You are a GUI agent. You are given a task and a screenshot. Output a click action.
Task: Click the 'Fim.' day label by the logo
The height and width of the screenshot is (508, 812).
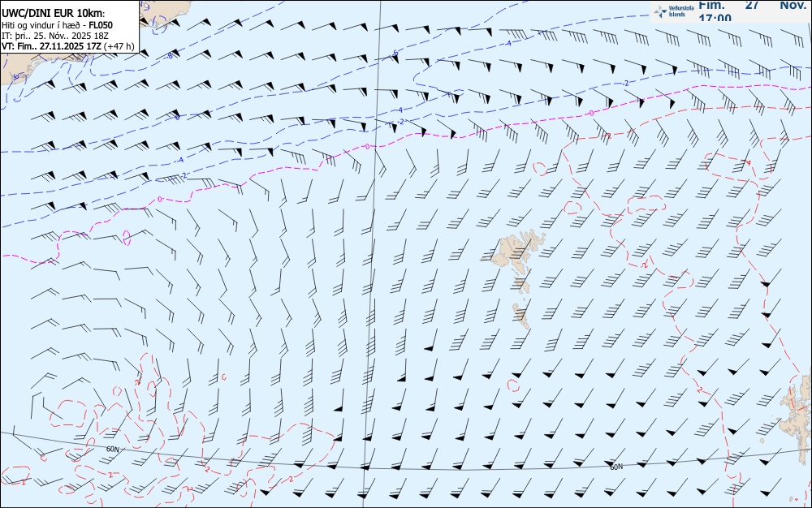(x=711, y=5)
